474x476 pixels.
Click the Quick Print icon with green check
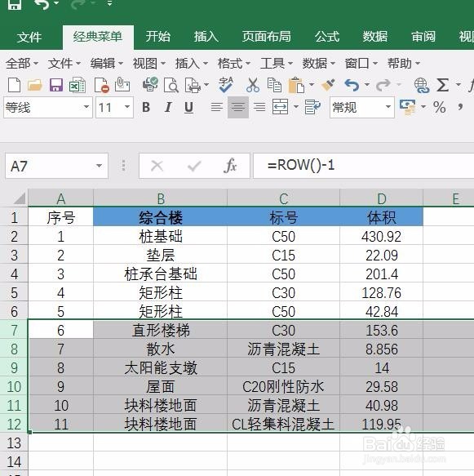pos(150,84)
